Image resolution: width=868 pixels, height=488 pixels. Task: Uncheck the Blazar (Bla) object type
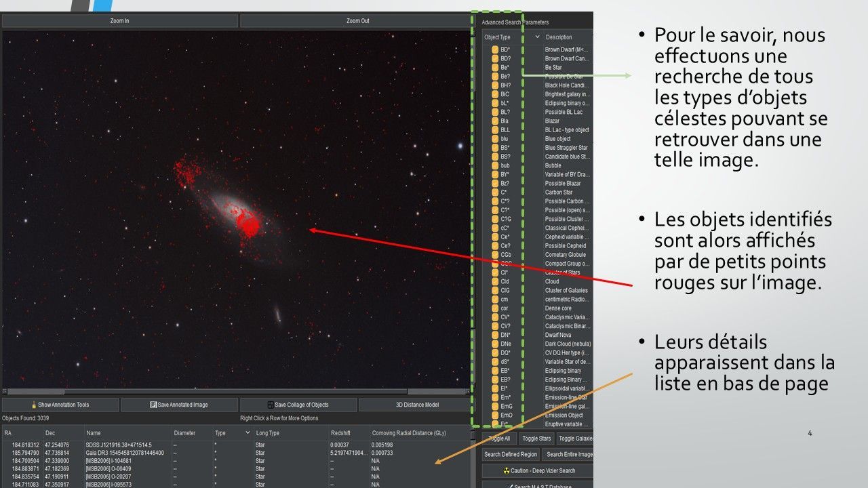coord(495,121)
